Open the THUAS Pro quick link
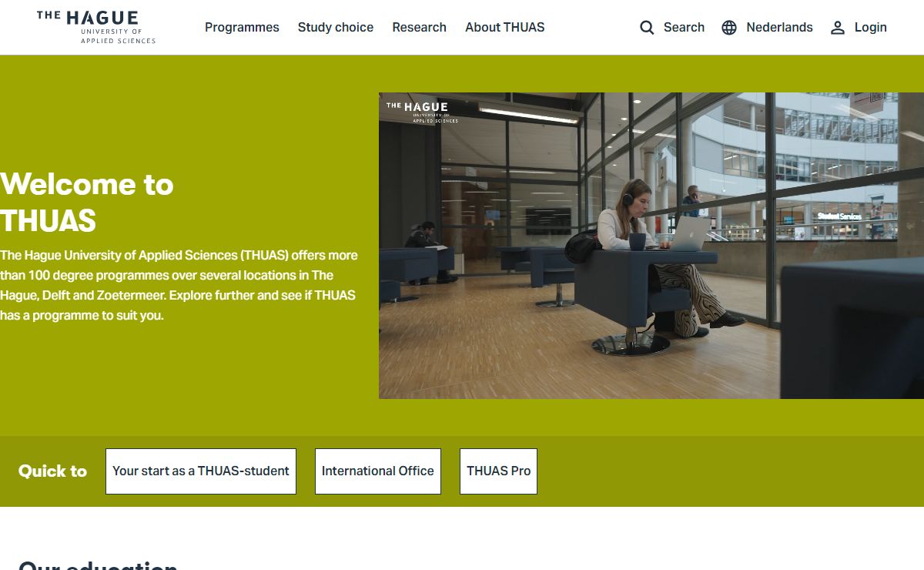The width and height of the screenshot is (924, 570). [x=498, y=471]
